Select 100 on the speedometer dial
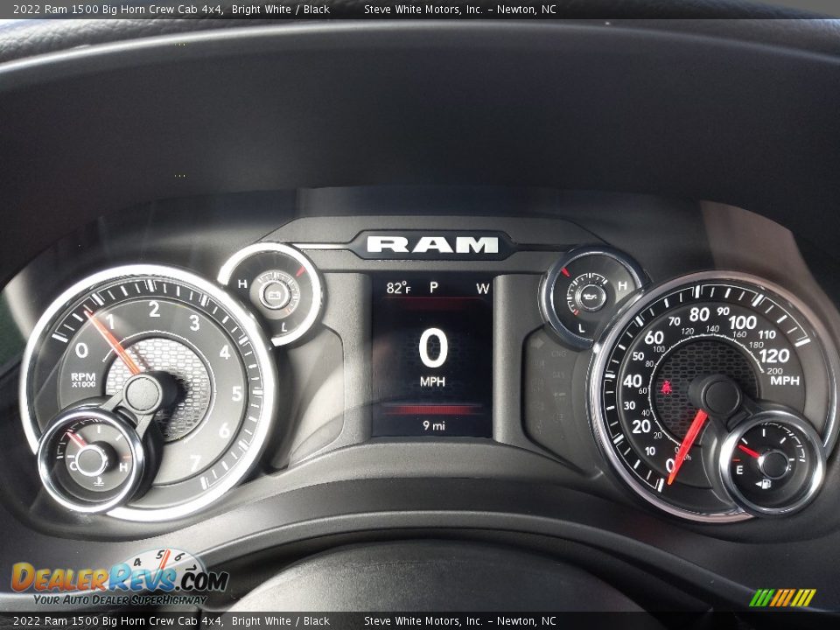 [x=743, y=322]
